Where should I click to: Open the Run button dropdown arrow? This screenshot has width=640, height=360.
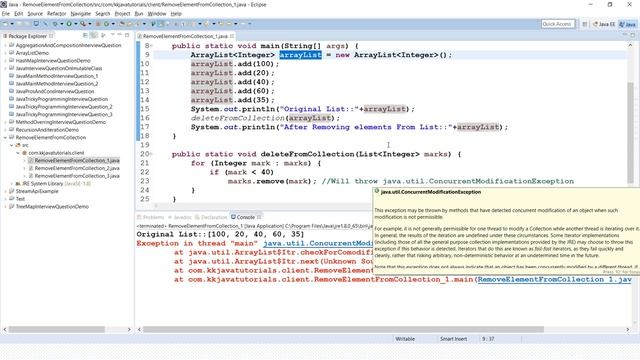[76, 24]
